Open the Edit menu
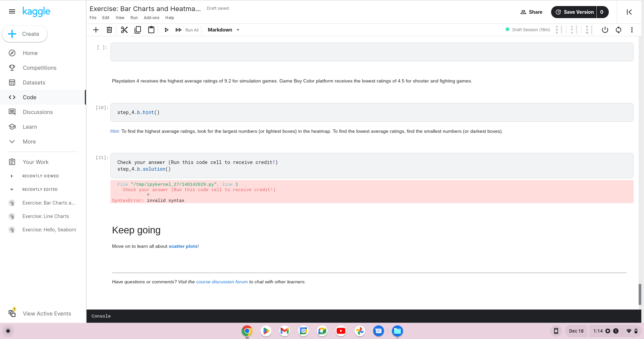Screen dimensions: 644x339 106,18
